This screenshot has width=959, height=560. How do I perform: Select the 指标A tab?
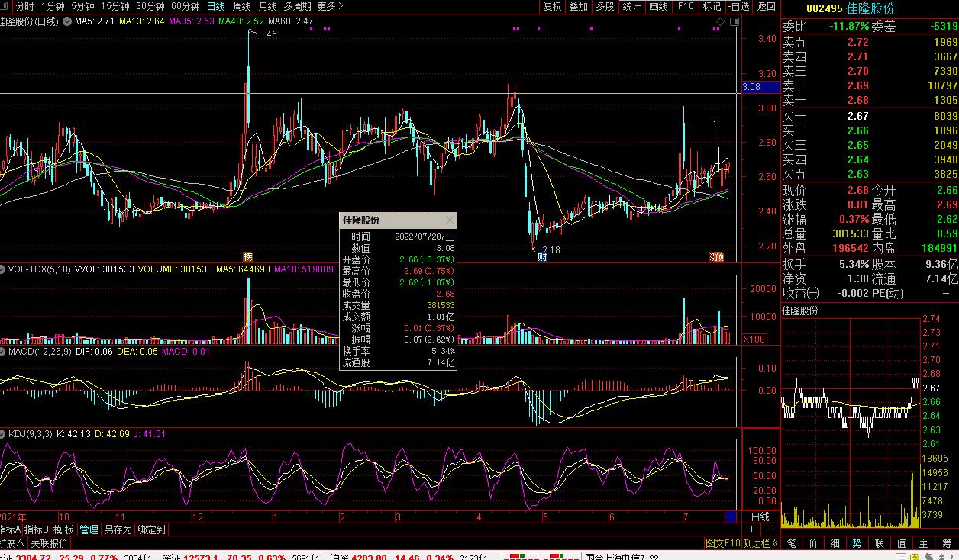(x=11, y=529)
